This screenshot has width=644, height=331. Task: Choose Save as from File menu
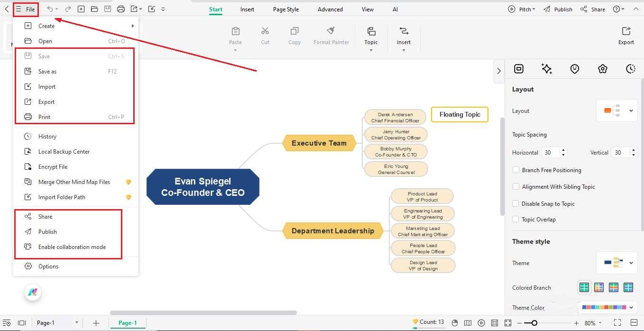[75, 71]
